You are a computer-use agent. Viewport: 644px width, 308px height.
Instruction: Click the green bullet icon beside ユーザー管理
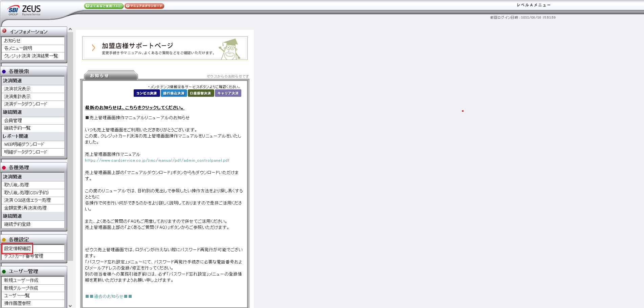pyautogui.click(x=4, y=271)
